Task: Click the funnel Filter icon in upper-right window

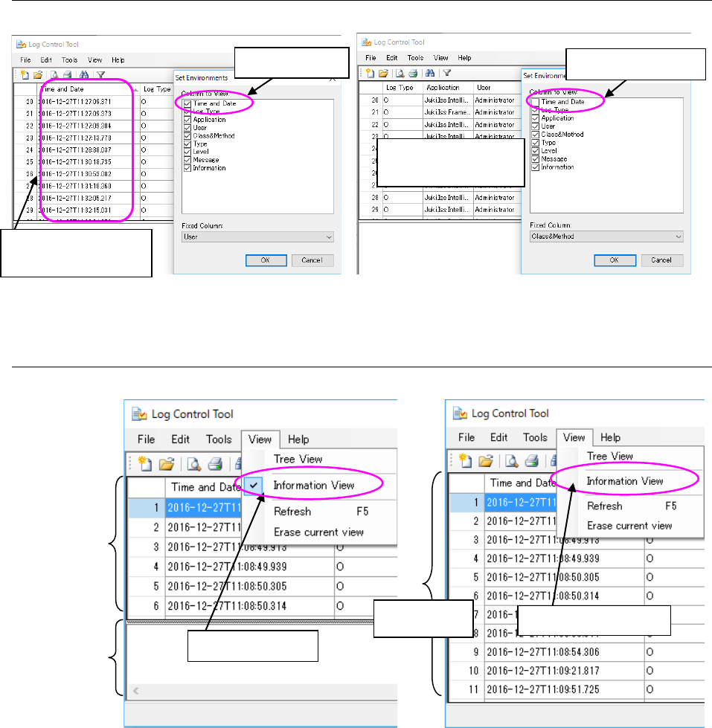Action: [x=447, y=73]
